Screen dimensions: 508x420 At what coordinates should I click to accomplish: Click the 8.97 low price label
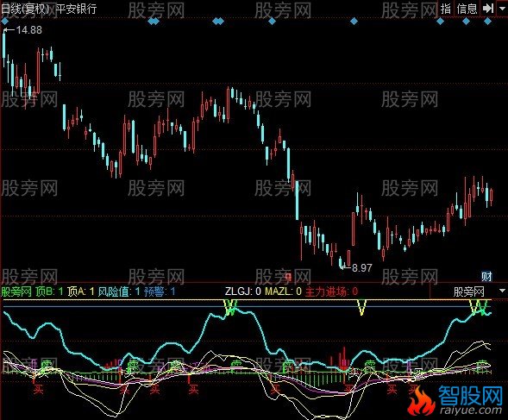click(x=362, y=267)
